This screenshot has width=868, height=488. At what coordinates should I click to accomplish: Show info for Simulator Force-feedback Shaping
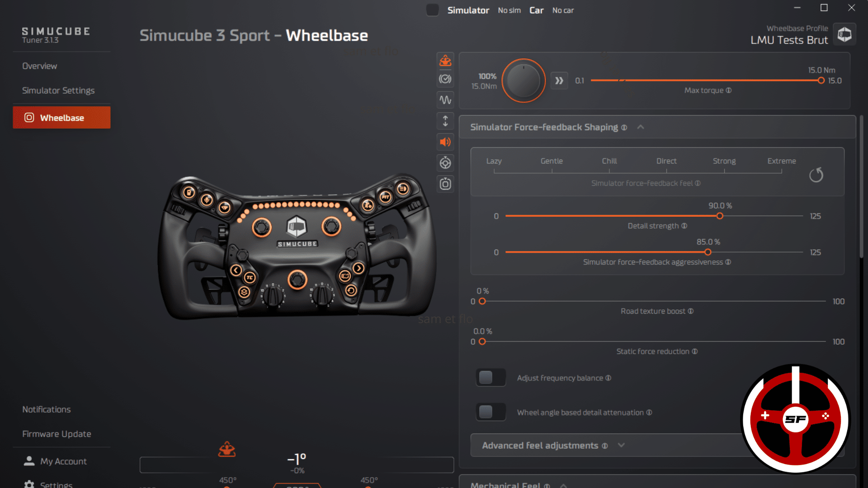[x=624, y=127]
